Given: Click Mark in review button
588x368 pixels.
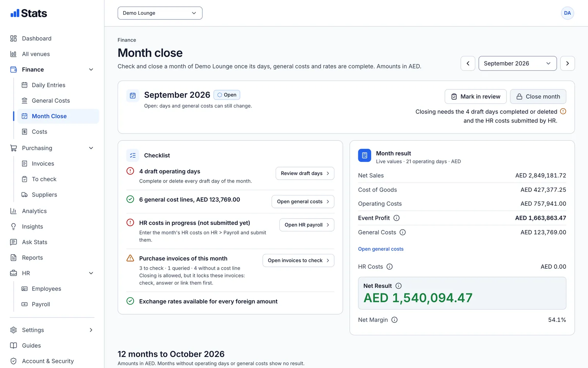Looking at the screenshot, I should tap(476, 96).
